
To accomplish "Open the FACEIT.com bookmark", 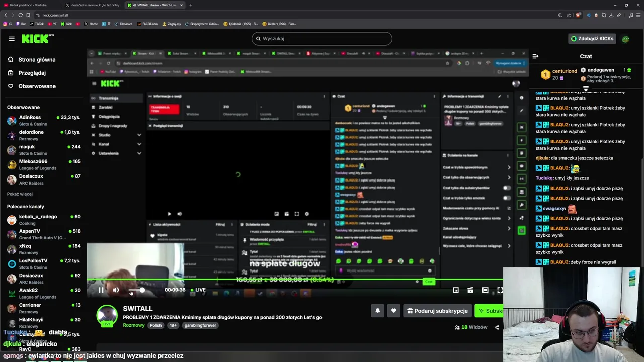I will coord(147,24).
